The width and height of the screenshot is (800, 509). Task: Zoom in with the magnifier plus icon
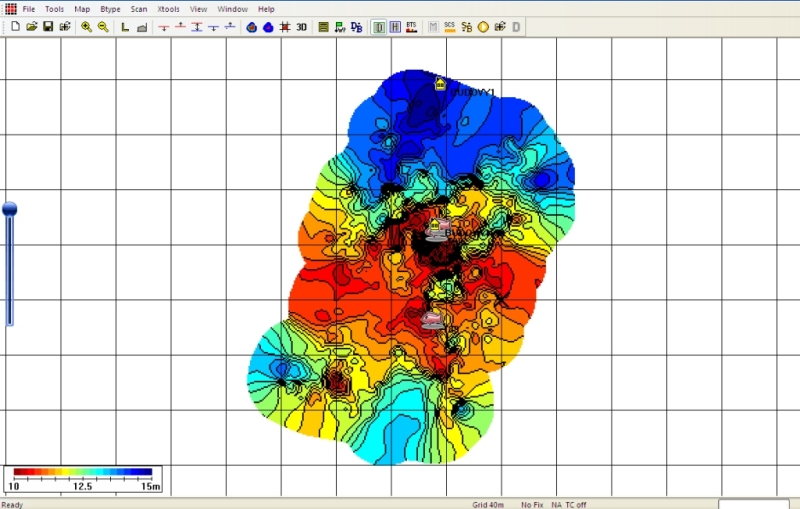[86, 27]
